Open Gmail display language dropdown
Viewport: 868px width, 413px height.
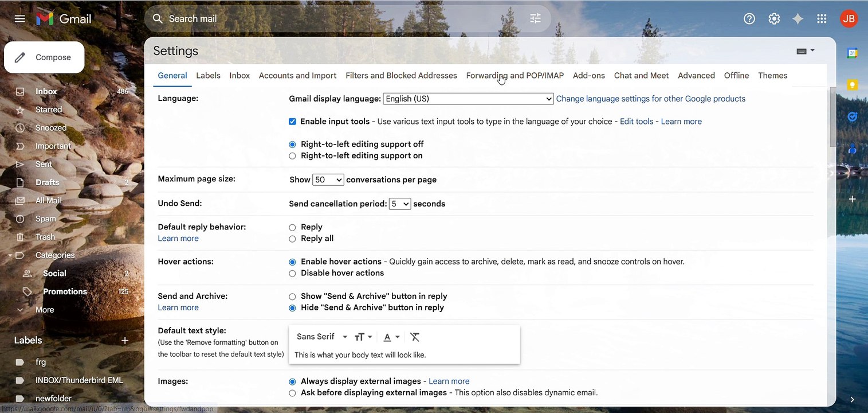point(469,99)
